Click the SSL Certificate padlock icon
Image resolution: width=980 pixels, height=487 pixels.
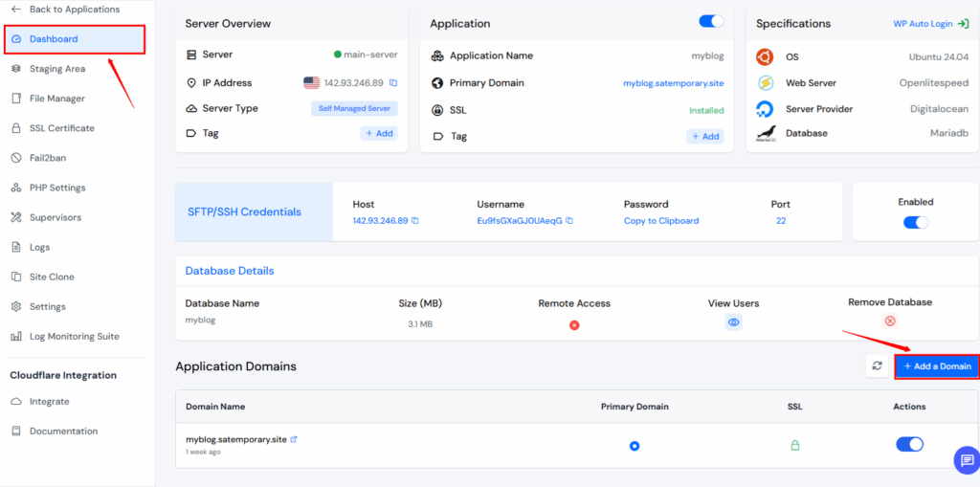16,128
